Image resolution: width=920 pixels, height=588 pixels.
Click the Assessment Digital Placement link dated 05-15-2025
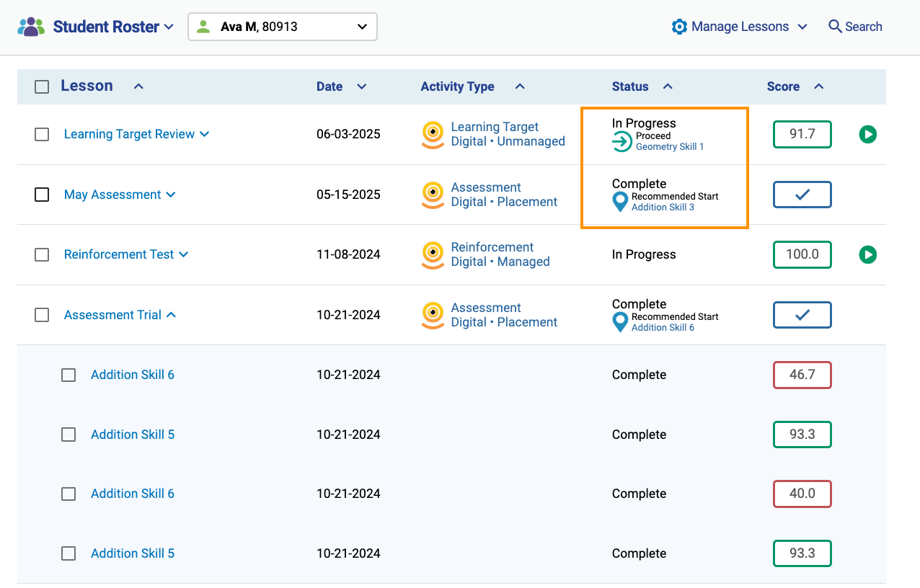click(504, 195)
